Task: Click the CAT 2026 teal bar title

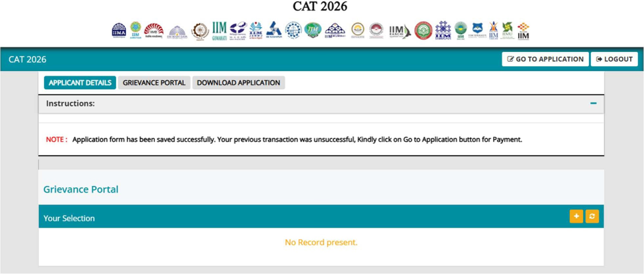Action: tap(27, 60)
